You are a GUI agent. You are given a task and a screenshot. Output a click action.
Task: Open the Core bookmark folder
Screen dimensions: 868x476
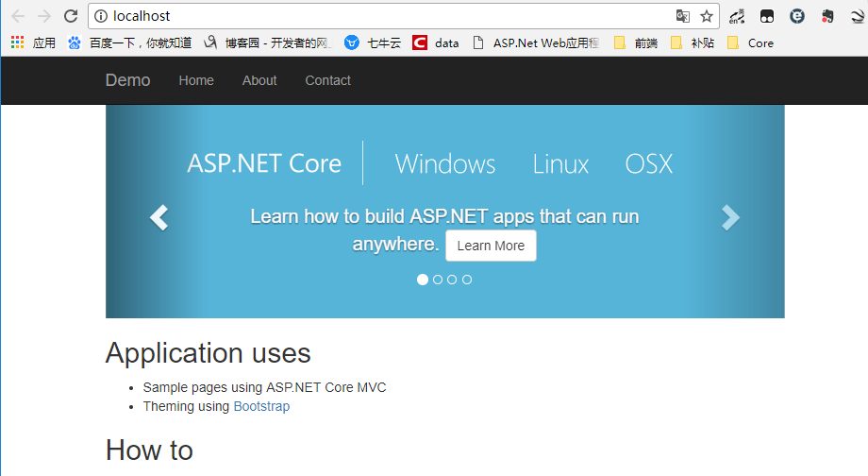[x=751, y=42]
